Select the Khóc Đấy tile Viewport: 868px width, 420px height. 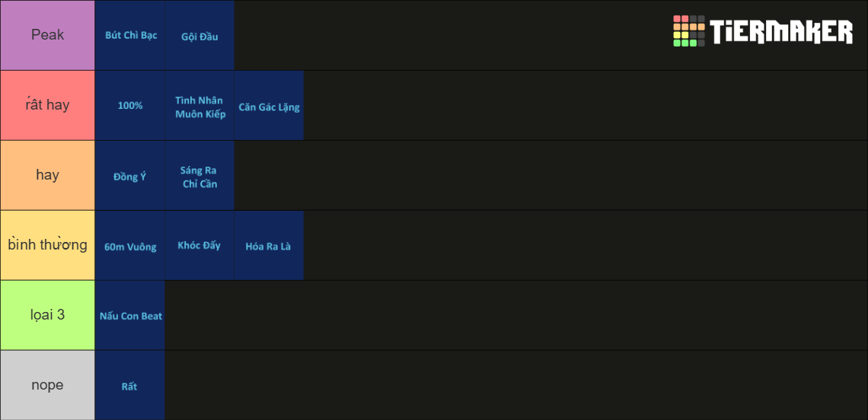[x=199, y=245]
